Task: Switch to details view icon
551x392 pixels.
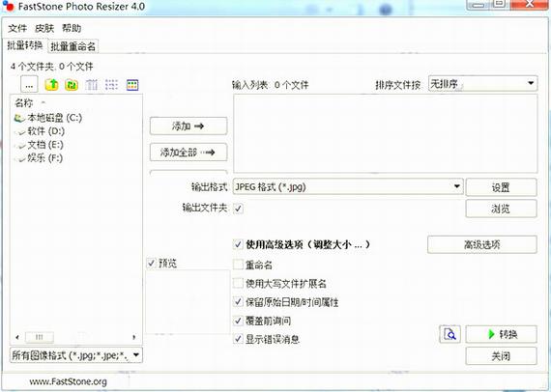Action: tap(92, 85)
